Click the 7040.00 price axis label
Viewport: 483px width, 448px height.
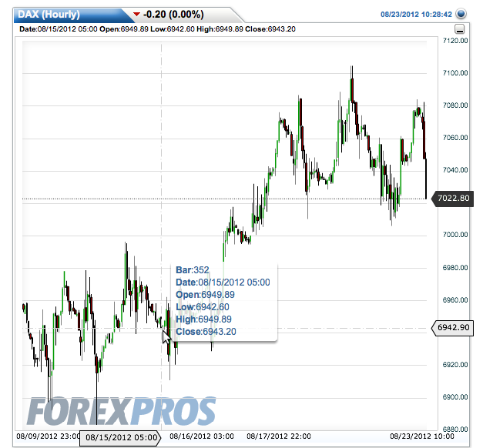pyautogui.click(x=455, y=170)
